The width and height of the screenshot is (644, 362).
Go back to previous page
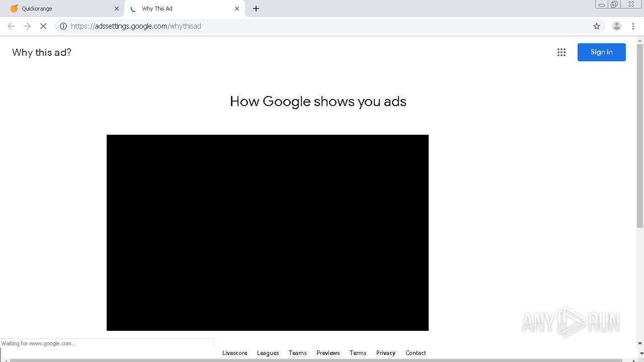click(11, 26)
